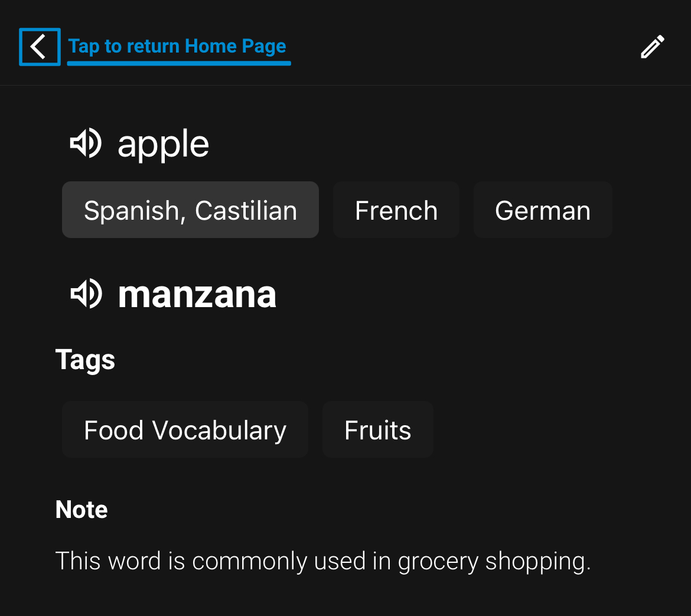Select the Fruits tag chip
Viewport: 691px width, 616px height.
tap(377, 430)
